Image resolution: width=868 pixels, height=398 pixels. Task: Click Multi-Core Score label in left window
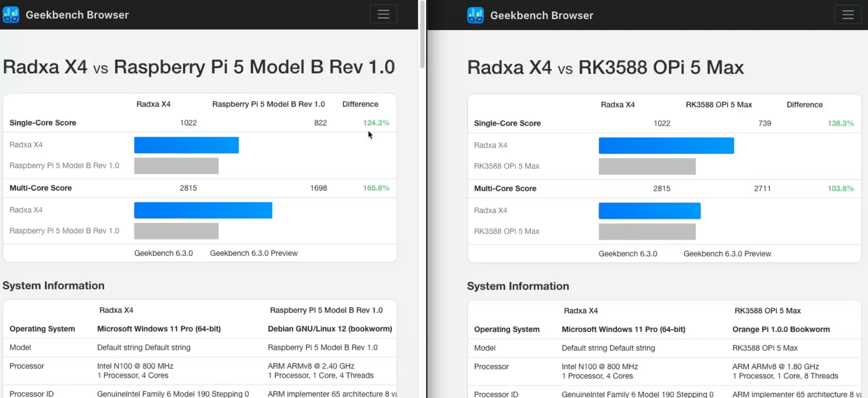coord(40,188)
